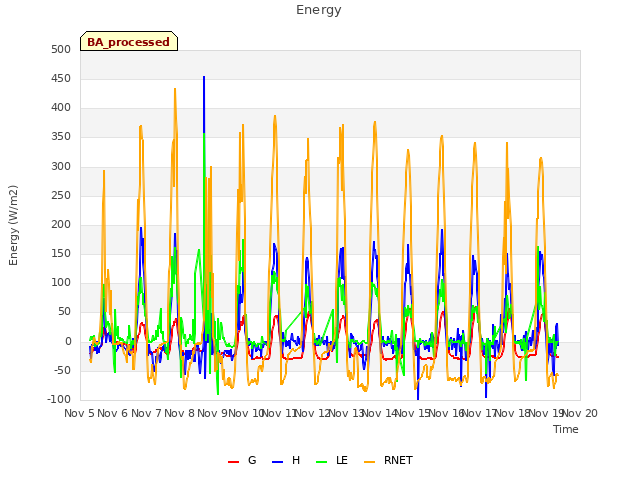Click the Nov 8 x-axis tick label
Screen dimensions: 640x480
pyautogui.click(x=180, y=413)
